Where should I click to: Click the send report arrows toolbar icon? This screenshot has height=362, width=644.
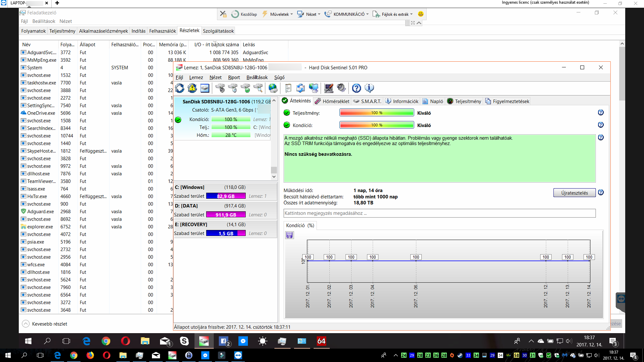pyautogui.click(x=301, y=88)
